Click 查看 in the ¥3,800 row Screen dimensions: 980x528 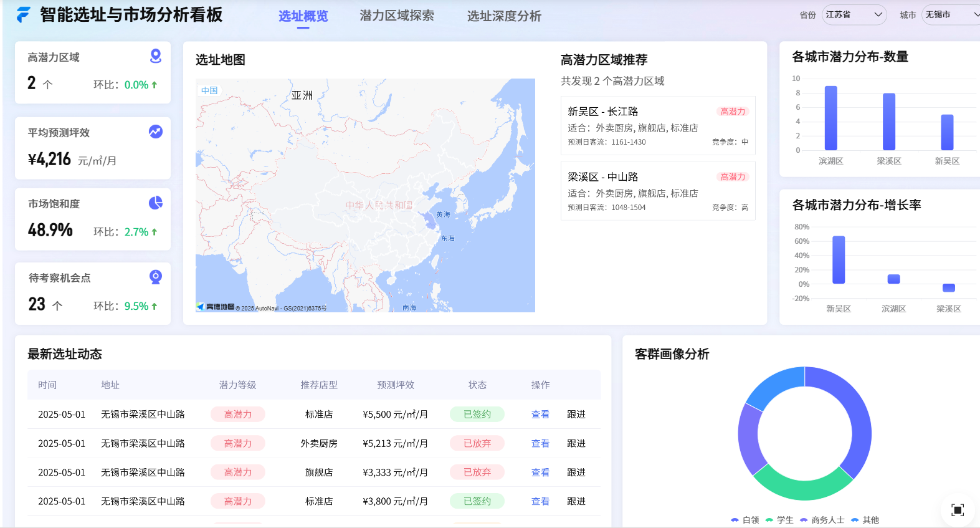pyautogui.click(x=540, y=501)
